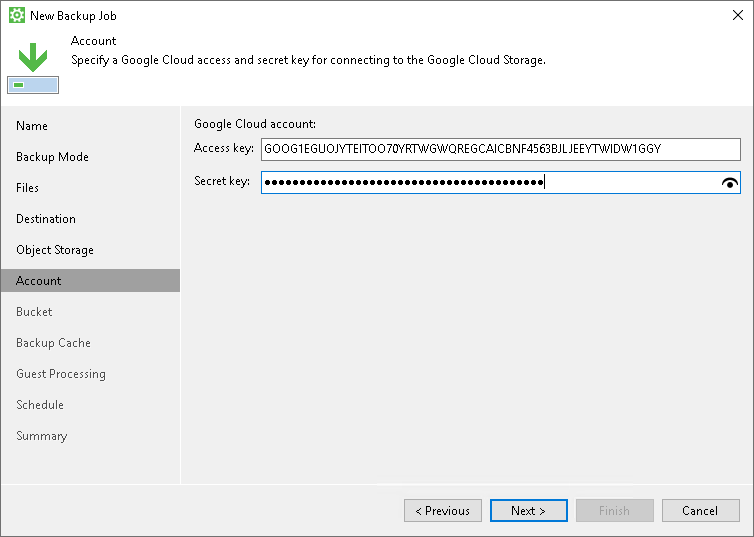Click the disabled Finish button
Viewport: 754px width, 537px height.
(x=615, y=511)
